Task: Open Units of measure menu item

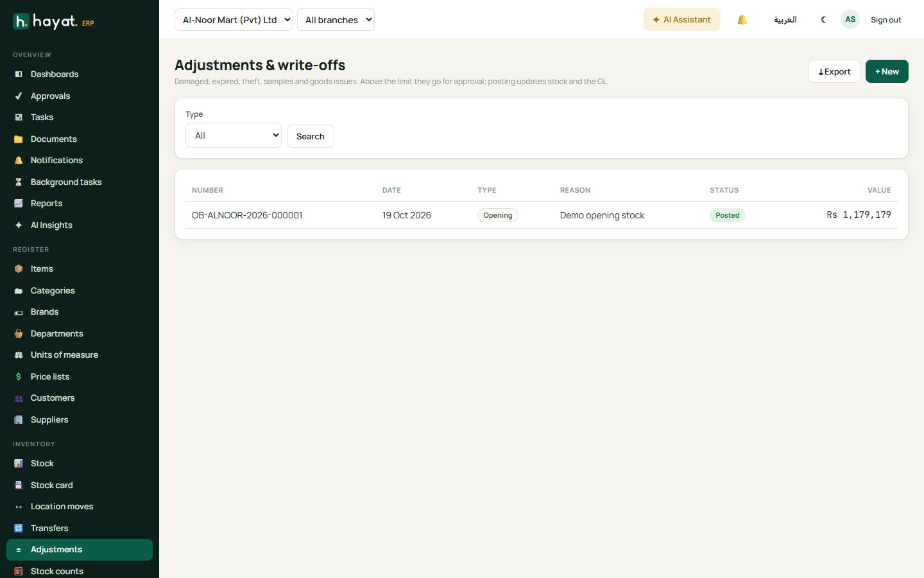Action: pos(80,355)
